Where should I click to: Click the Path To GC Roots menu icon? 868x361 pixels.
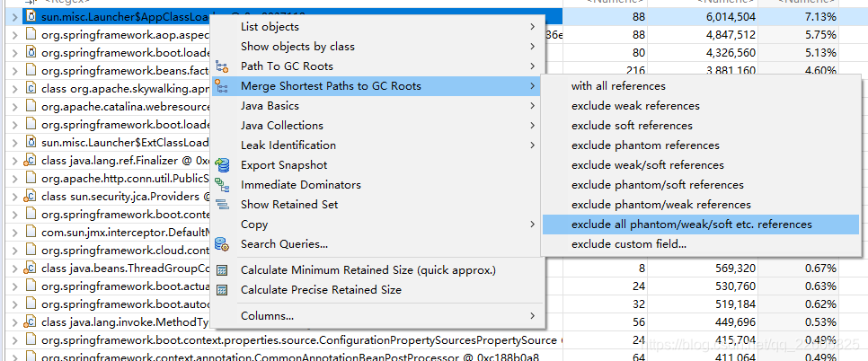coord(221,66)
